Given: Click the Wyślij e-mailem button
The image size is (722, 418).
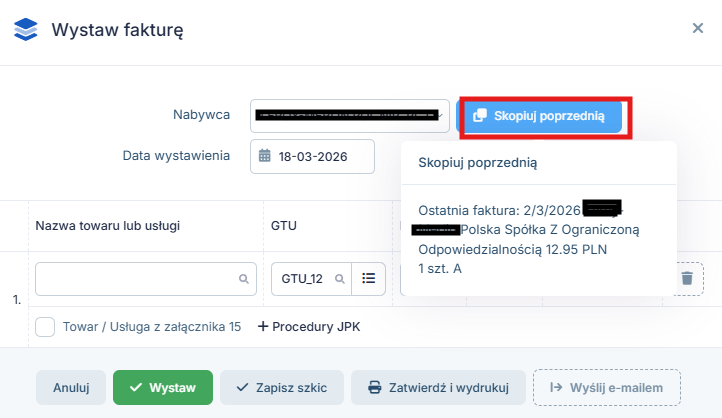Looking at the screenshot, I should (607, 387).
